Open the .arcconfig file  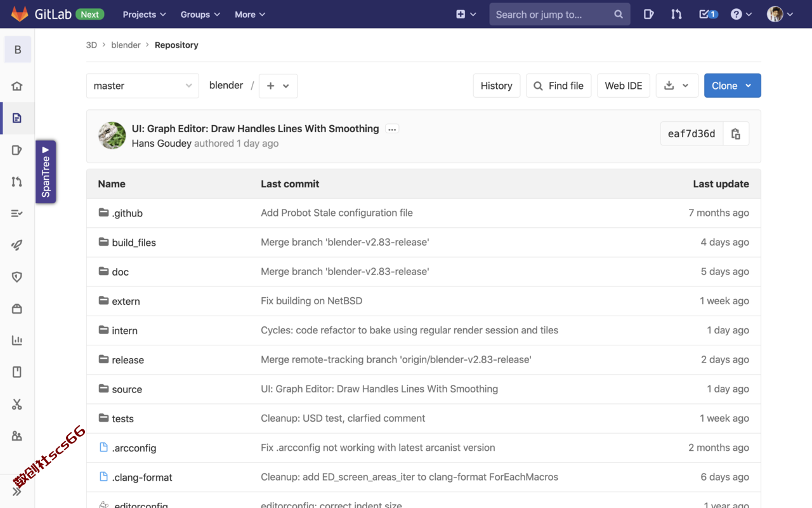pos(134,448)
